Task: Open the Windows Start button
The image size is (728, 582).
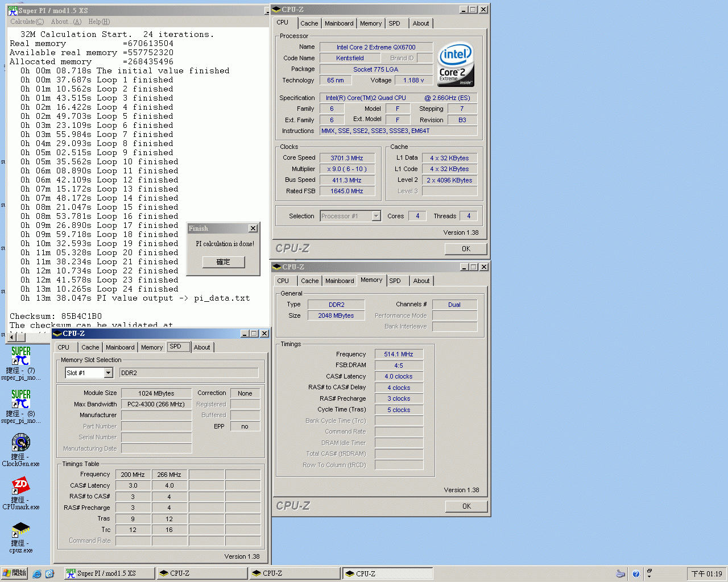Action: 14,573
